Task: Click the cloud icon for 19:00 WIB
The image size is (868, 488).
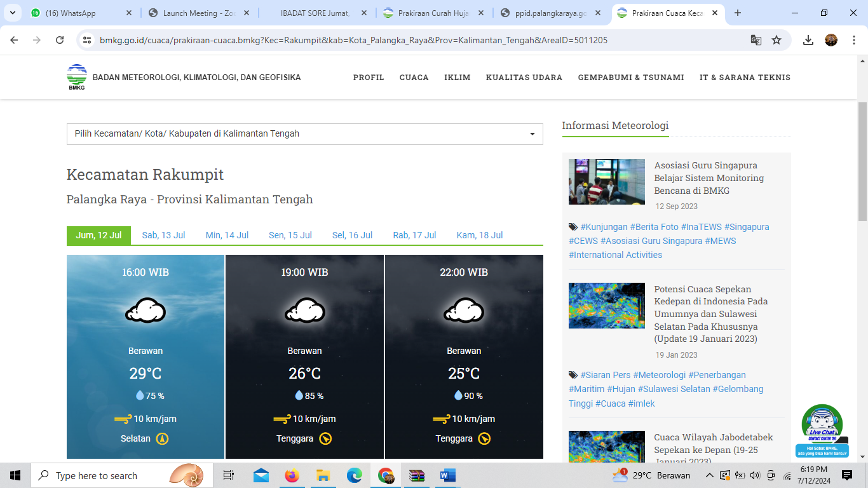Action: [305, 311]
